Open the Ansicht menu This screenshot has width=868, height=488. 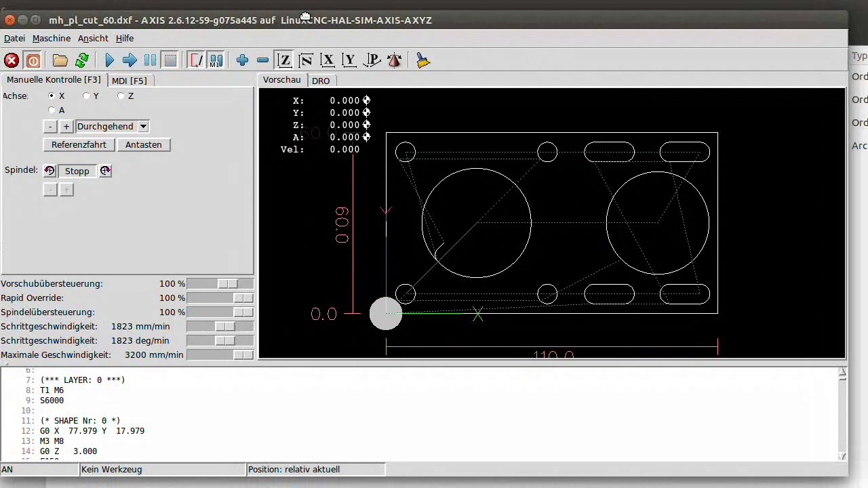[x=93, y=39]
